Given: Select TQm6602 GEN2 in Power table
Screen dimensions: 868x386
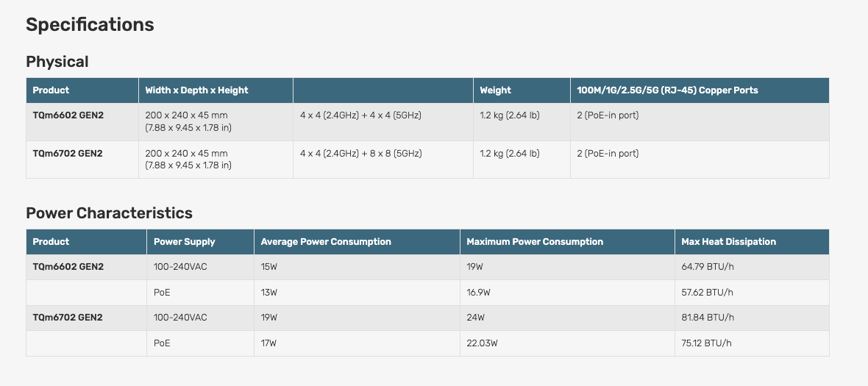Looking at the screenshot, I should tap(68, 267).
